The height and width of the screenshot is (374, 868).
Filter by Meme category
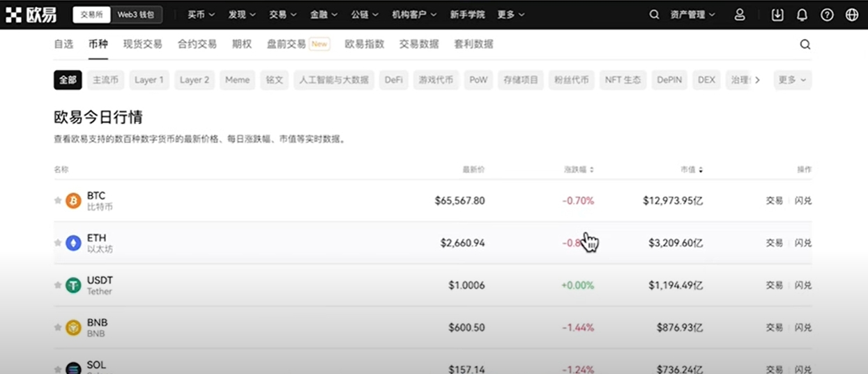[x=238, y=80]
